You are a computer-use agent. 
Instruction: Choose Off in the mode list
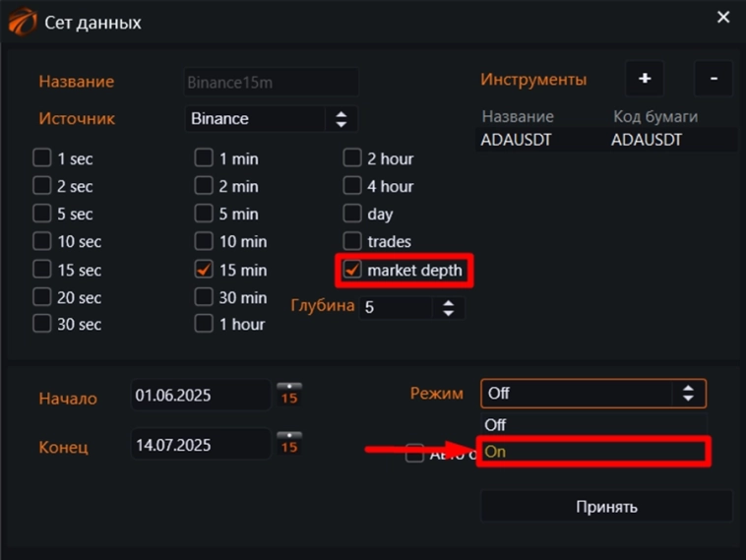pos(592,425)
